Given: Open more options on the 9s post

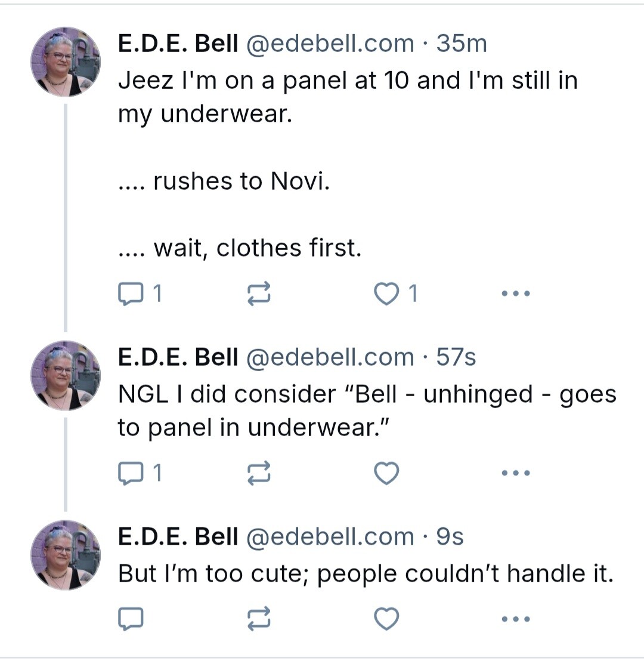Looking at the screenshot, I should pos(516,619).
